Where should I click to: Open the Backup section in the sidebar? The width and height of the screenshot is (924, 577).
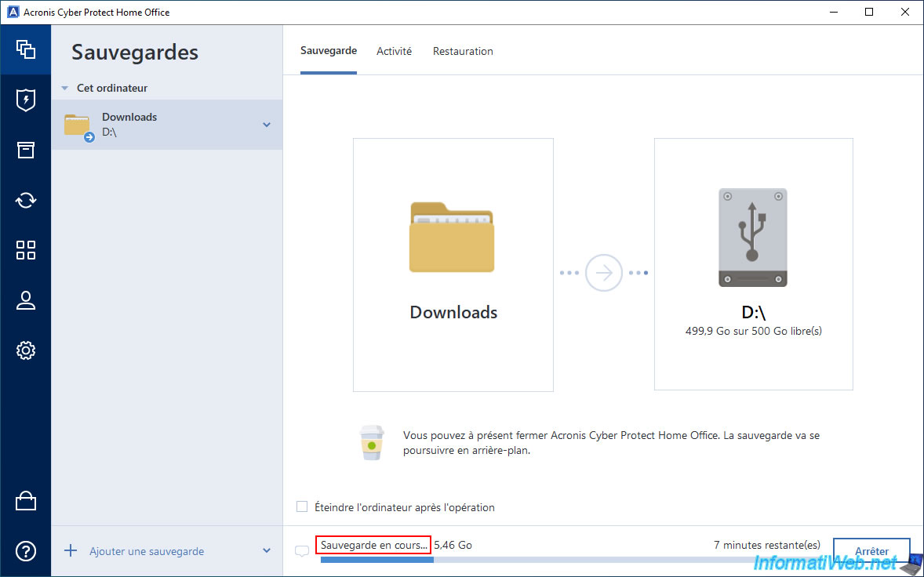(x=25, y=49)
